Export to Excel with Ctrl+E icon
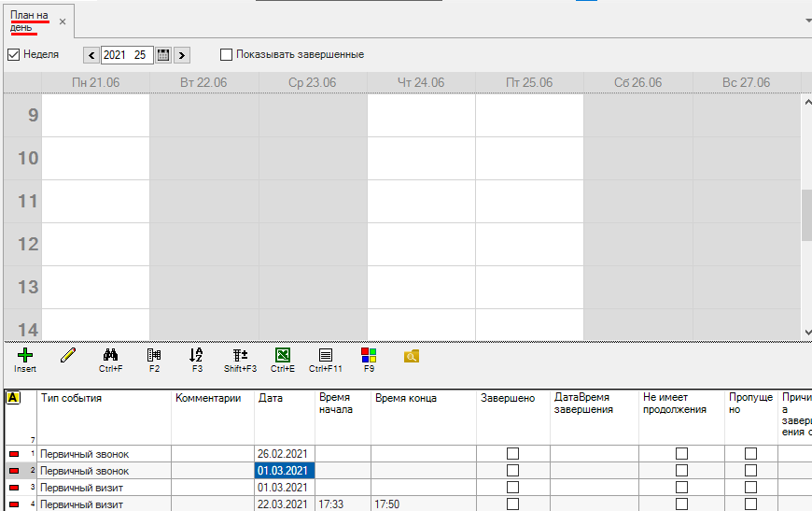The width and height of the screenshot is (812, 511). coord(282,356)
